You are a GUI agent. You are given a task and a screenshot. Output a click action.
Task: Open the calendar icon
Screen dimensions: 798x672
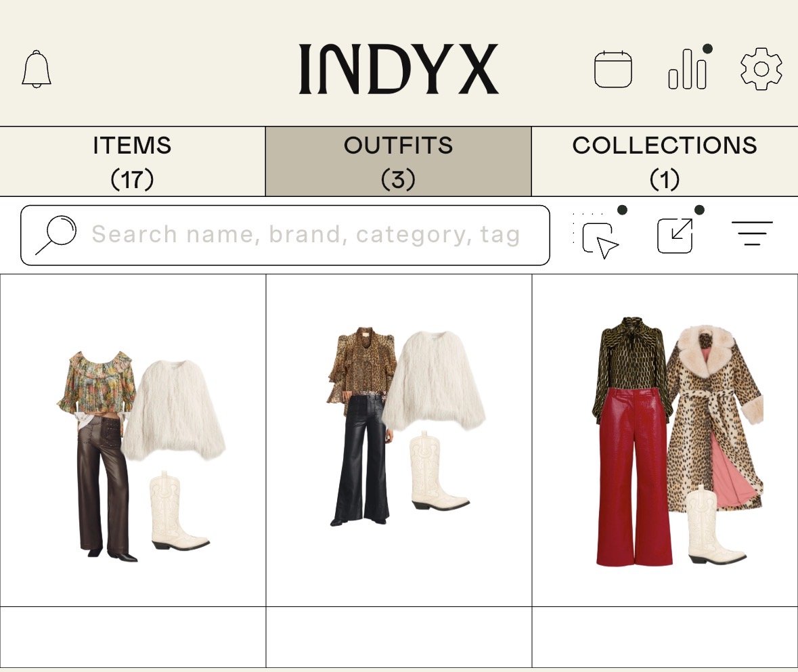click(613, 69)
